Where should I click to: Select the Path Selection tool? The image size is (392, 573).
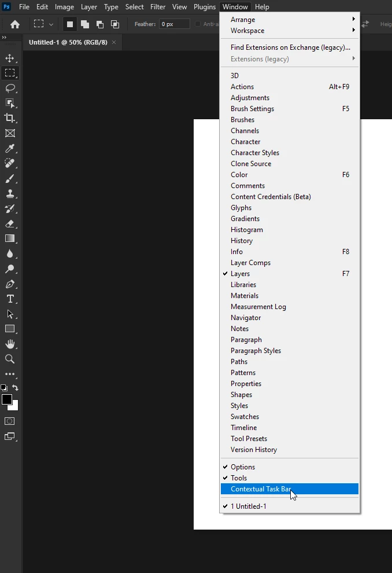[x=10, y=314]
